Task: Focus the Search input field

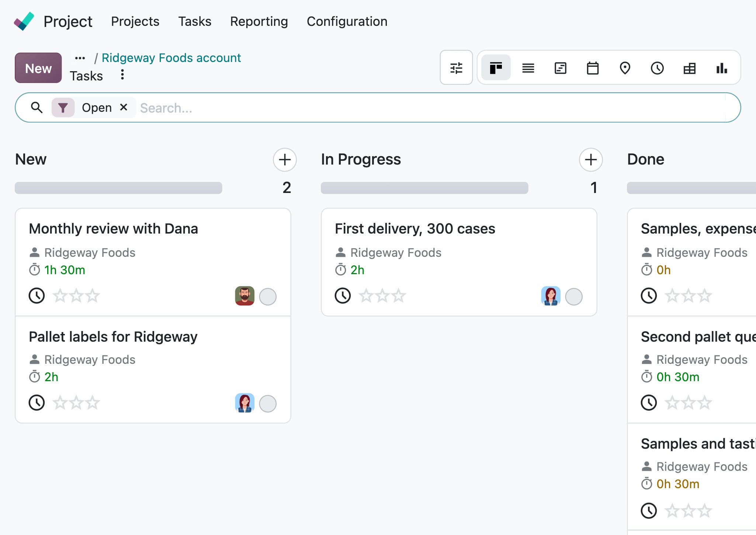Action: (431, 108)
